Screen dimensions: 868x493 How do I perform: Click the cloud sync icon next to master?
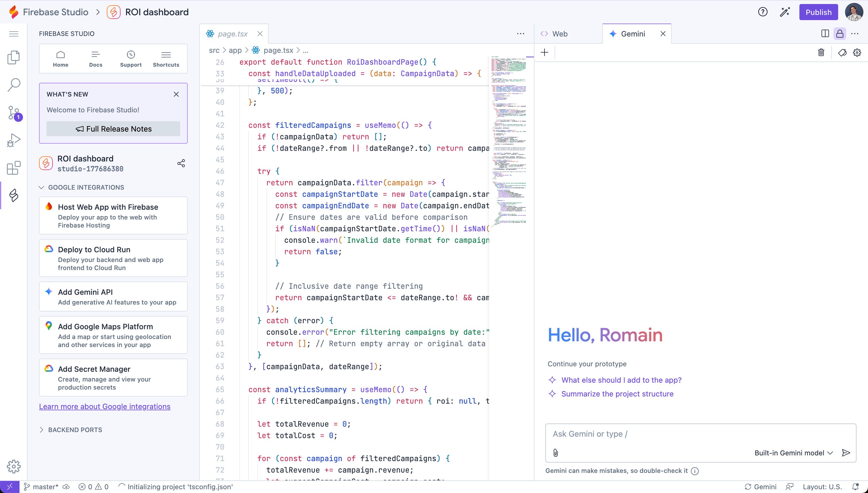click(66, 487)
